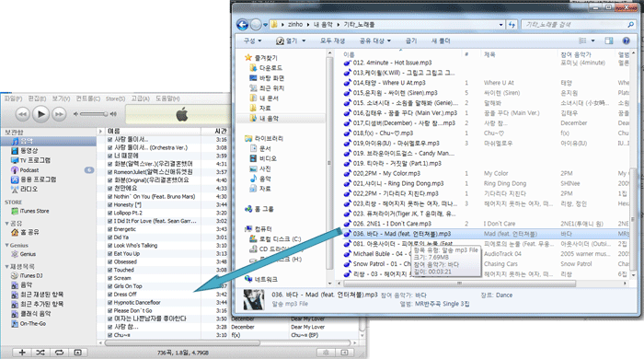Open iTunes 고급 menu
This screenshot has height=359, width=644.
coord(141,98)
